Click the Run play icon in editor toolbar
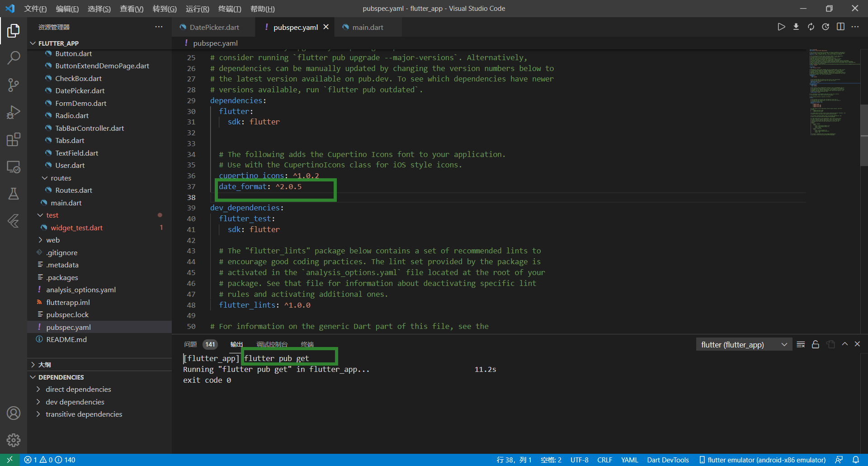Image resolution: width=868 pixels, height=466 pixels. (x=781, y=27)
